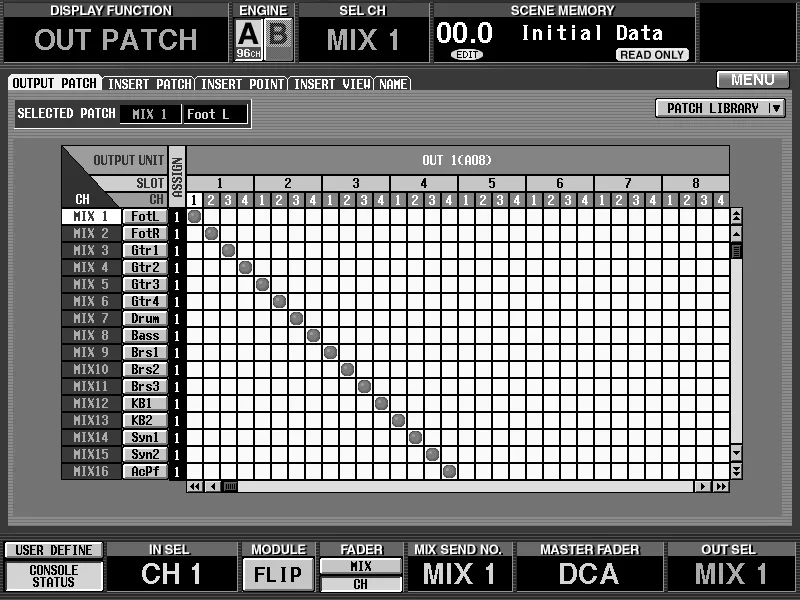Select the MIX10 channel row label
This screenshot has width=800, height=600.
91,369
